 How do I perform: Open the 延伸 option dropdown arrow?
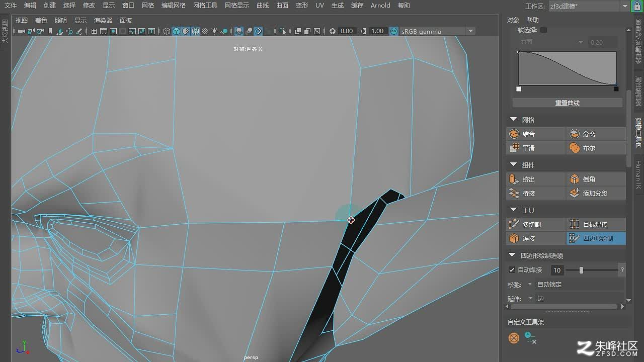click(x=530, y=299)
